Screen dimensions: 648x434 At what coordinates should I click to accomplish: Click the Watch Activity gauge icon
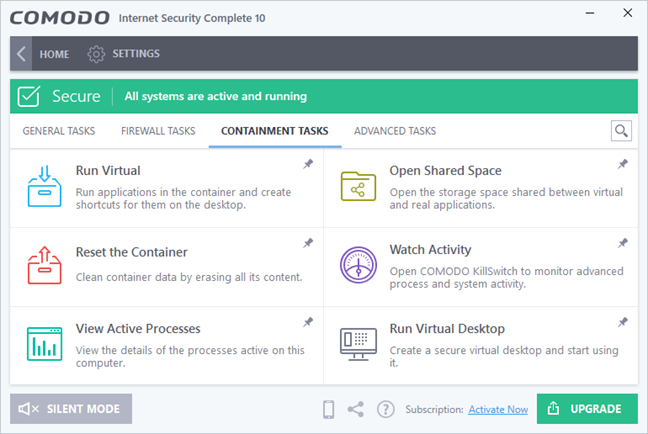pos(357,265)
